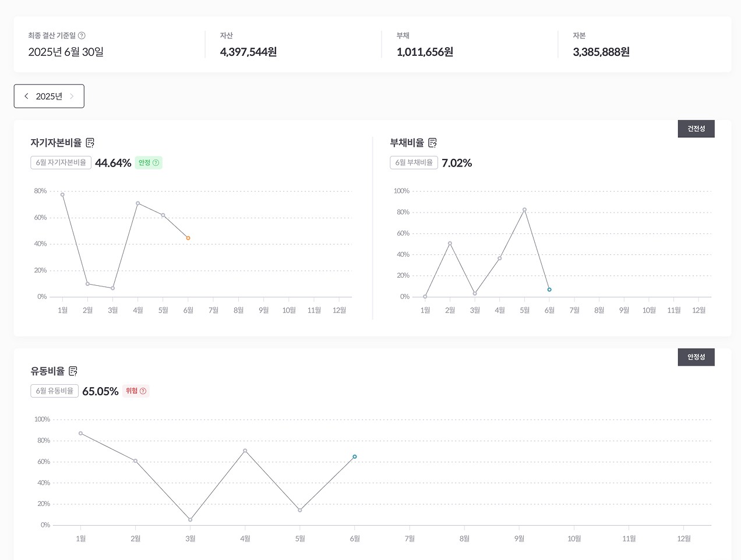
Task: Select the 안정성 section tag
Action: (696, 357)
